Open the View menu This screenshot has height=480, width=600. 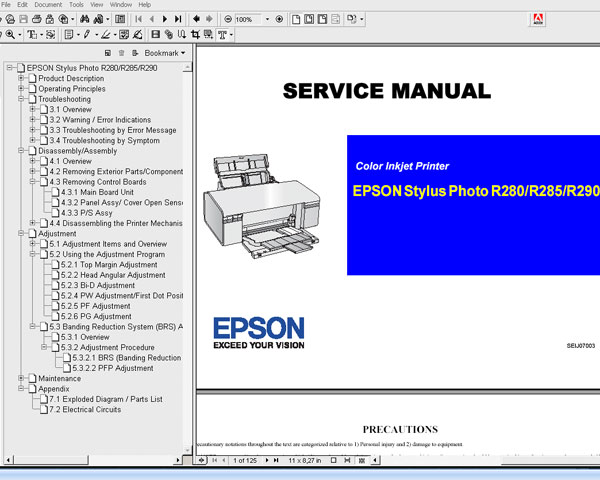pos(96,5)
